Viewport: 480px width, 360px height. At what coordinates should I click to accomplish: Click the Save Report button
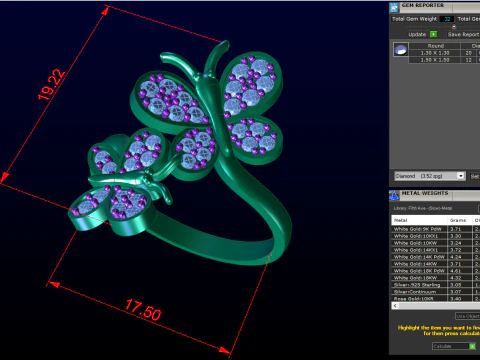463,34
